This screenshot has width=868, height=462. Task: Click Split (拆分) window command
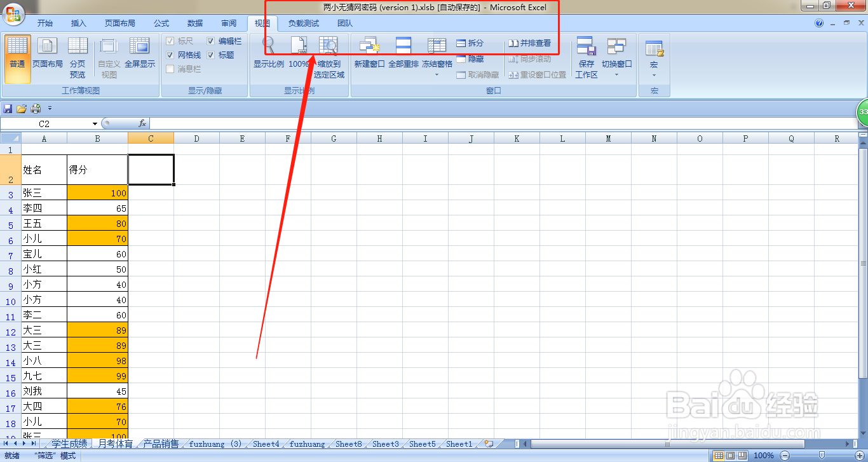click(x=470, y=43)
